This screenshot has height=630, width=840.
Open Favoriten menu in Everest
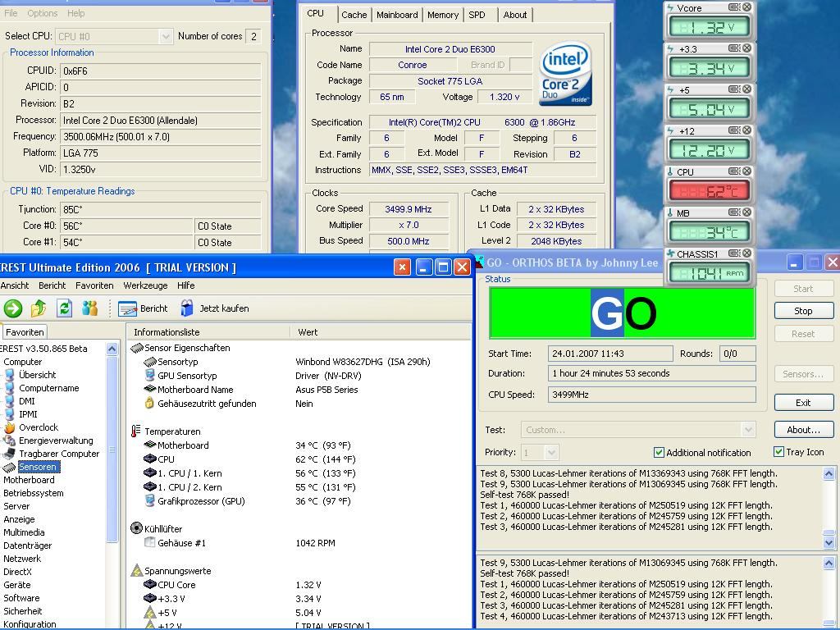click(x=94, y=285)
